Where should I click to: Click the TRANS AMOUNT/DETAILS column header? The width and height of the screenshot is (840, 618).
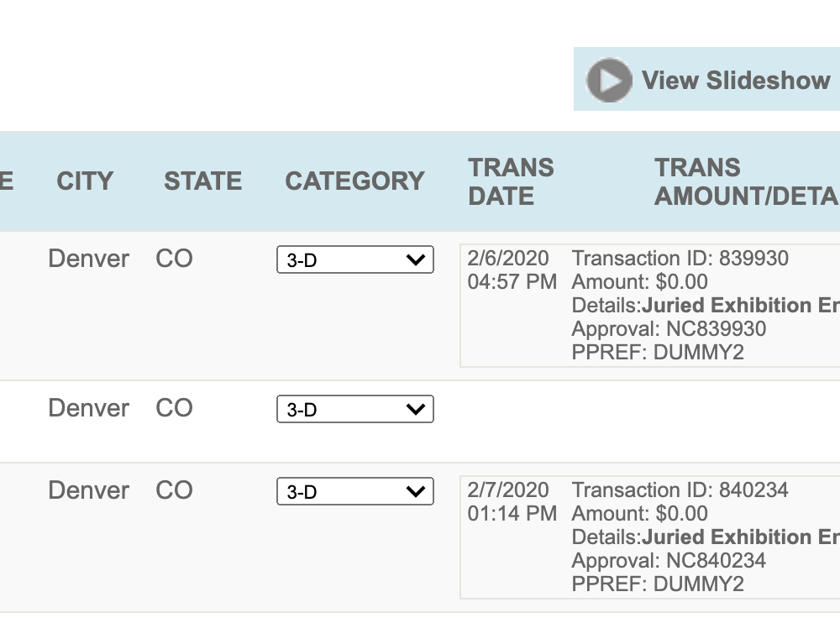[x=747, y=181]
